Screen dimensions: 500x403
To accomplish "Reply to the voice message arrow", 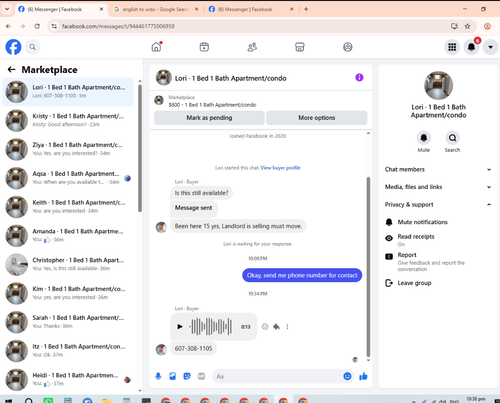I will tap(276, 327).
